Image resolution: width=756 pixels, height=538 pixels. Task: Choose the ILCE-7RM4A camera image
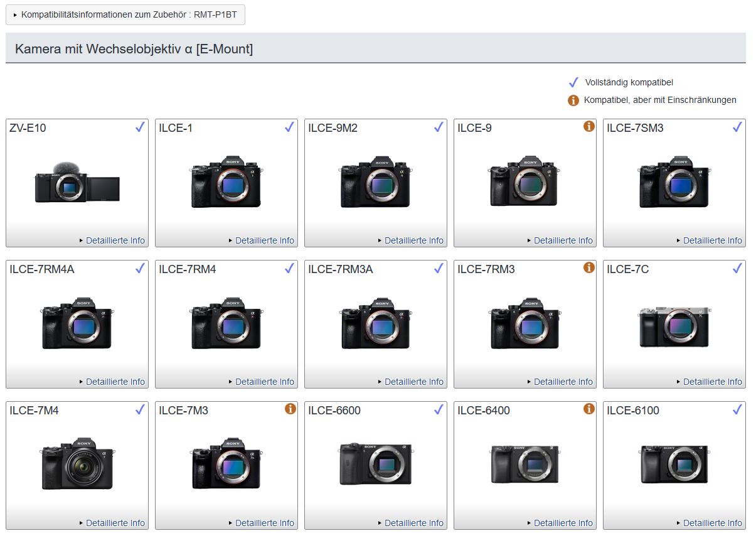pyautogui.click(x=77, y=323)
